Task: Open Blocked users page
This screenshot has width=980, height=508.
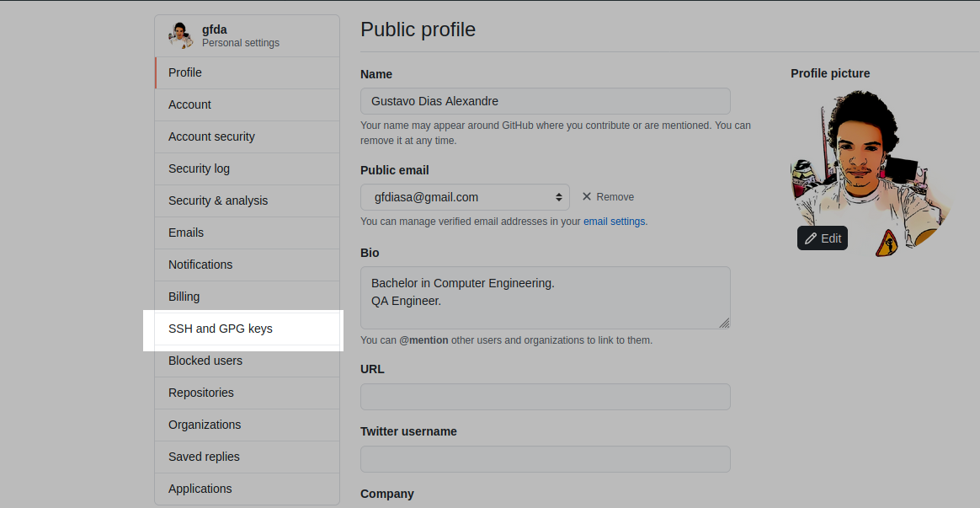Action: click(x=205, y=361)
